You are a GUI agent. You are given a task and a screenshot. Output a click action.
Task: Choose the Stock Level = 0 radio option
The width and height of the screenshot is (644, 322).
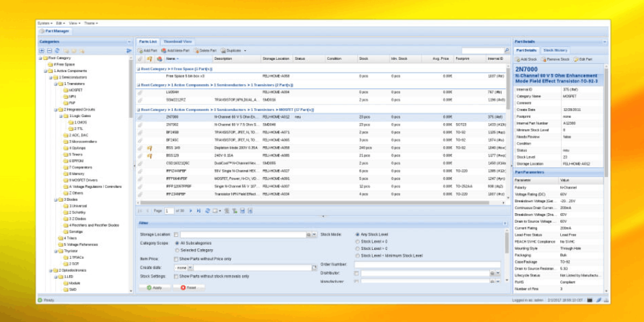pyautogui.click(x=358, y=241)
